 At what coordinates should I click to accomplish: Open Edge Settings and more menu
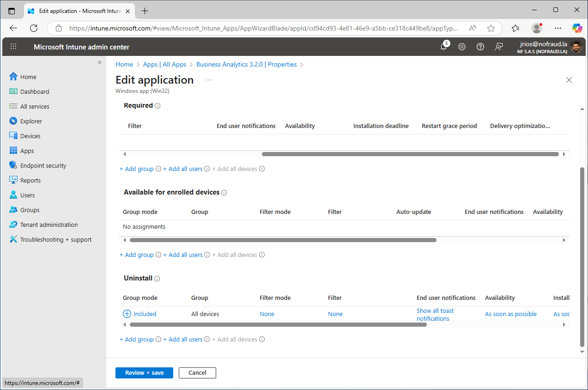(558, 28)
